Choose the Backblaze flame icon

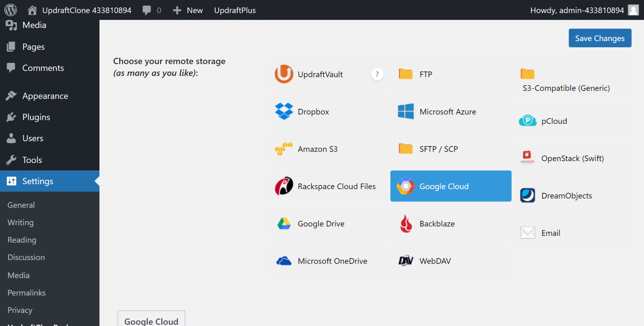406,224
